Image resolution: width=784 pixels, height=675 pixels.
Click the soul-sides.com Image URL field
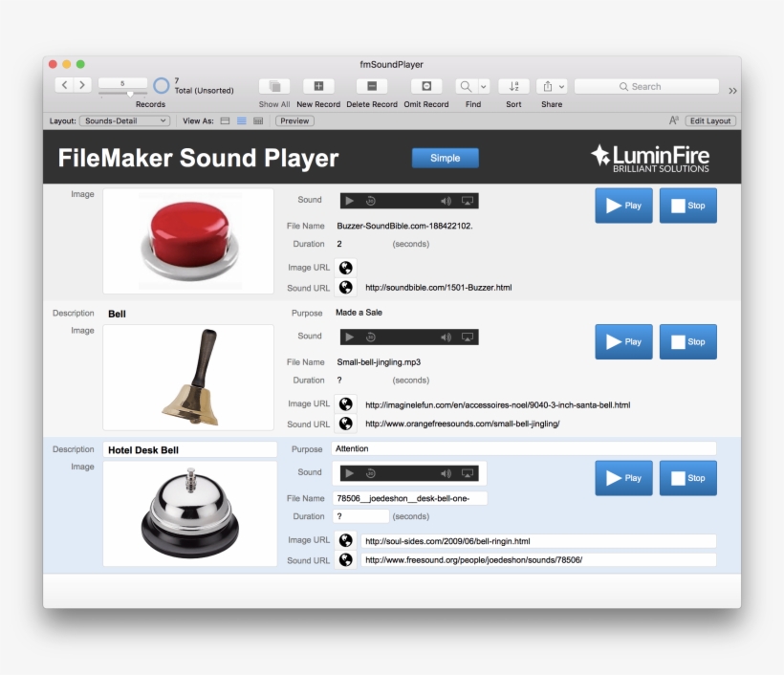click(x=538, y=541)
